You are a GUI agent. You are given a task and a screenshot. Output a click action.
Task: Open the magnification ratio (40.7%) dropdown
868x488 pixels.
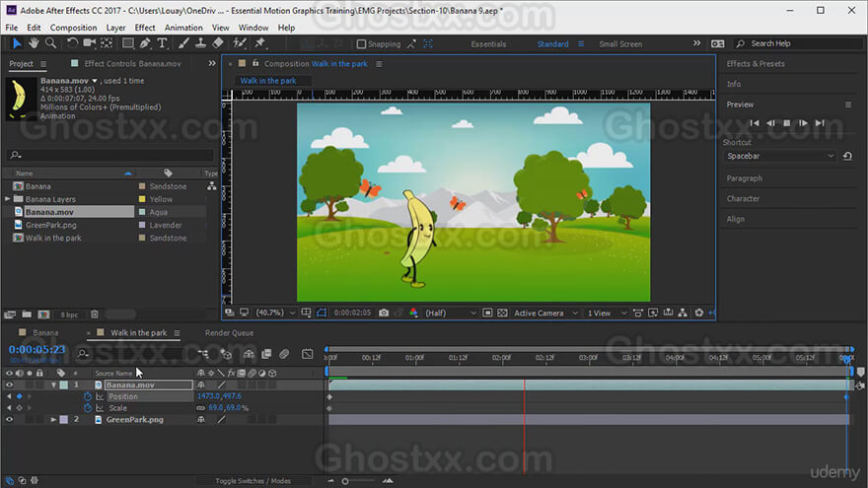275,314
